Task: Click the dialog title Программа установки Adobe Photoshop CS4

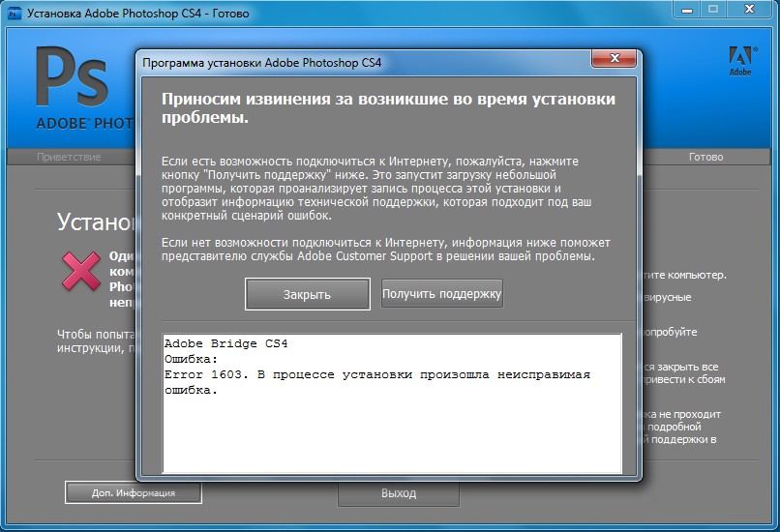Action: click(261, 63)
